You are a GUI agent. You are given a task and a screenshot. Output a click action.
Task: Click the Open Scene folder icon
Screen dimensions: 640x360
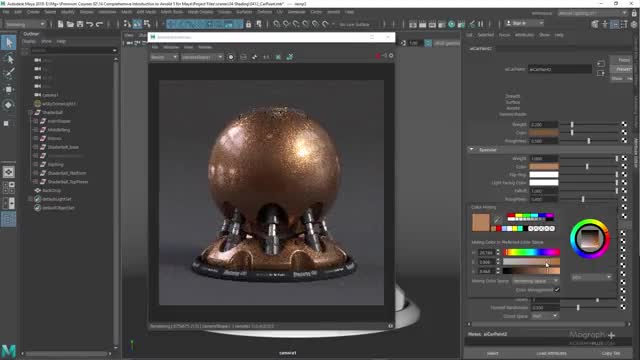[70, 24]
